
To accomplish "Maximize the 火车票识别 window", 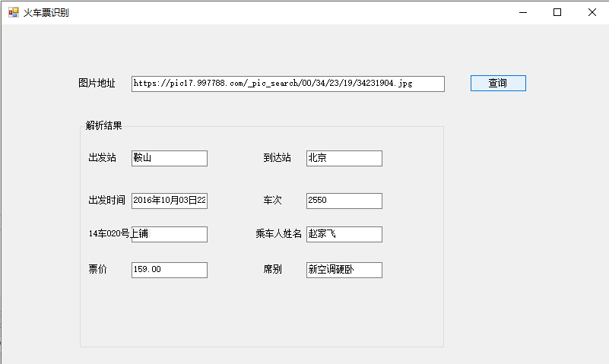I will (x=557, y=12).
